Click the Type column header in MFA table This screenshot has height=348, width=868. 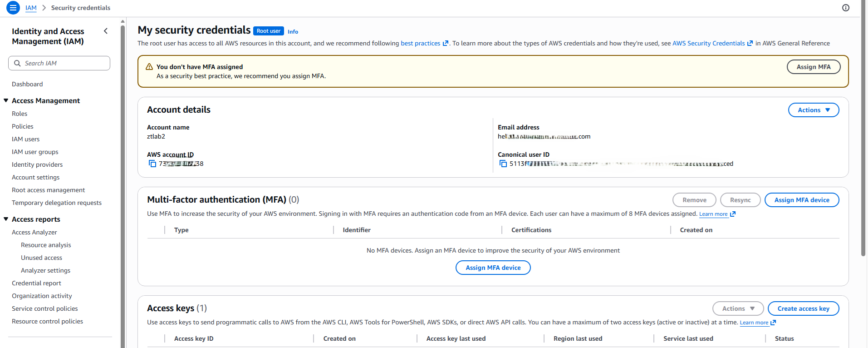[x=181, y=230]
